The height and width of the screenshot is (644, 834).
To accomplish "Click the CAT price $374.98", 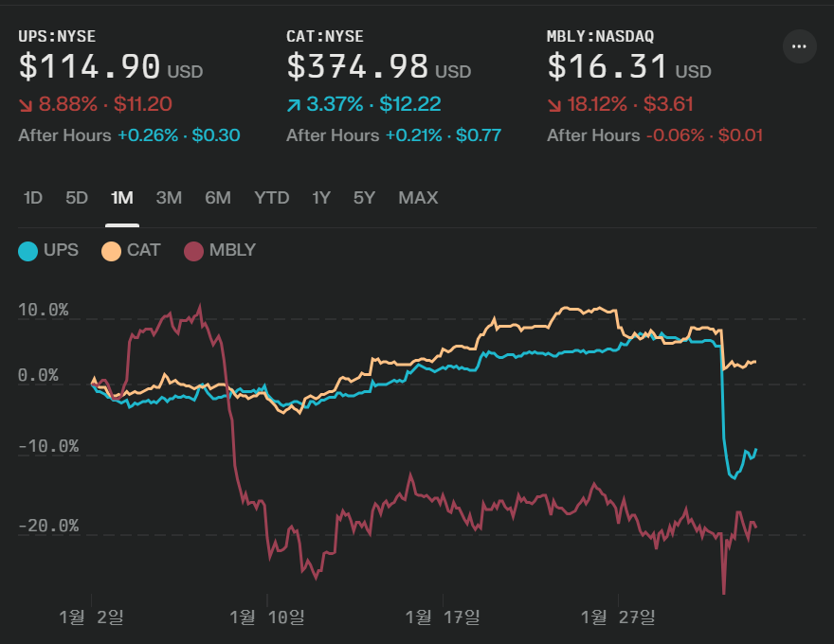I will point(357,66).
